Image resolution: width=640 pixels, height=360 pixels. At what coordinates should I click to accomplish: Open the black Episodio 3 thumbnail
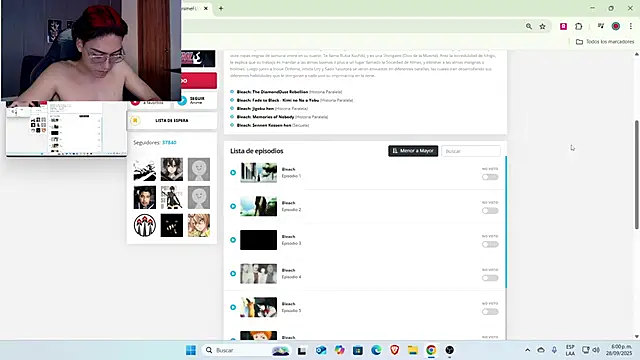[x=258, y=240]
